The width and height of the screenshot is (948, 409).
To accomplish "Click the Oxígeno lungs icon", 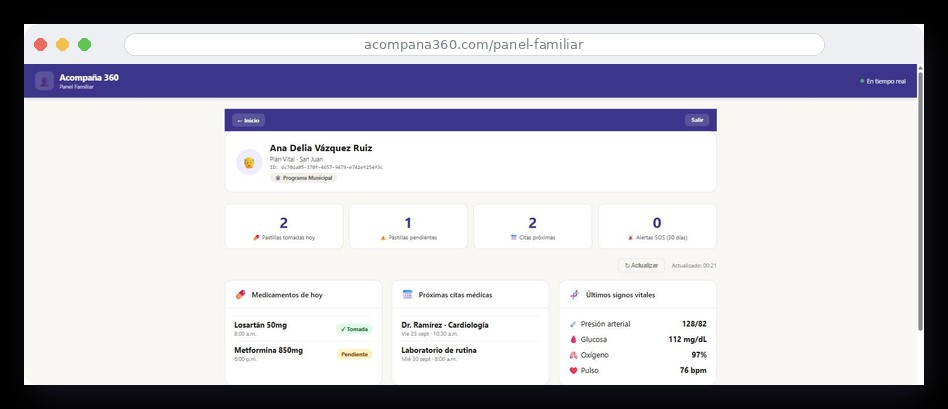I will click(574, 355).
